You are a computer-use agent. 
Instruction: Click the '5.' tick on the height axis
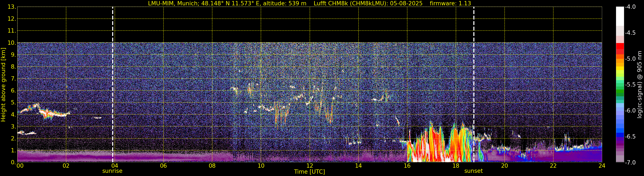point(13,103)
